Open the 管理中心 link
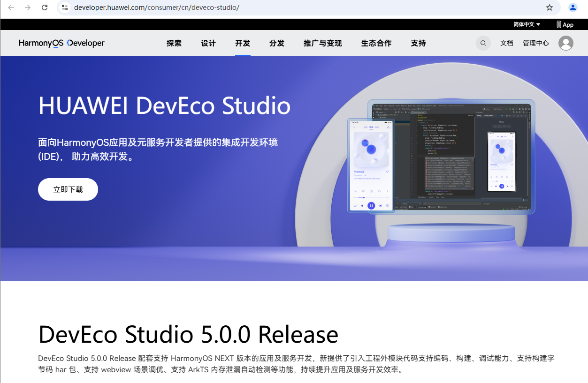This screenshot has width=588, height=383. (x=536, y=43)
